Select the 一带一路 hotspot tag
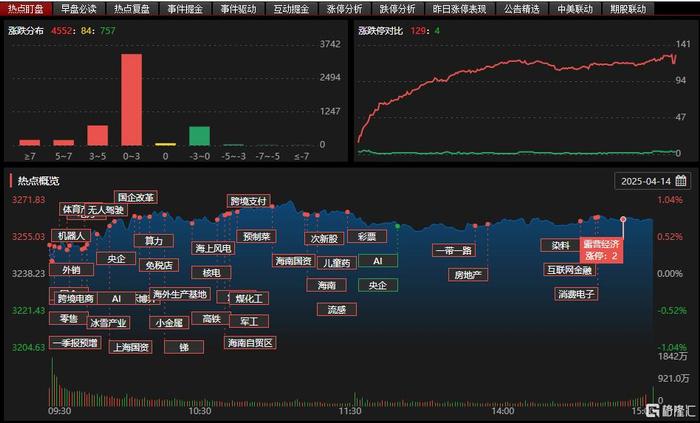 (x=454, y=250)
